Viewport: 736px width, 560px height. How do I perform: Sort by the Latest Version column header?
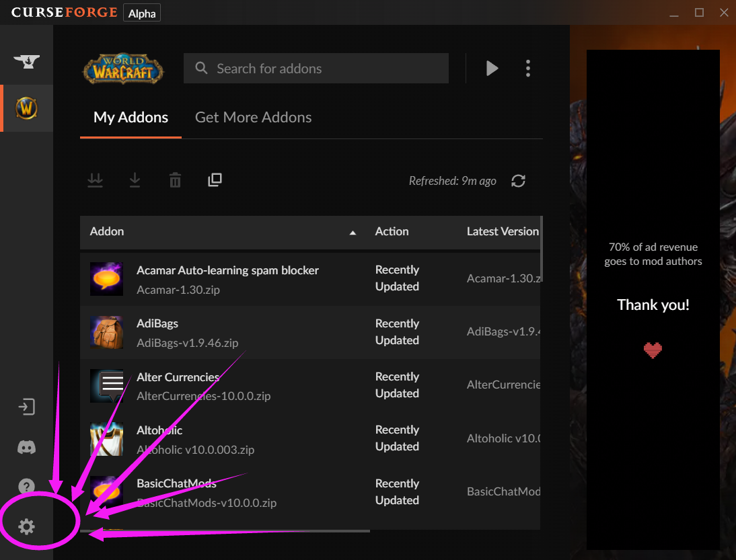point(503,231)
